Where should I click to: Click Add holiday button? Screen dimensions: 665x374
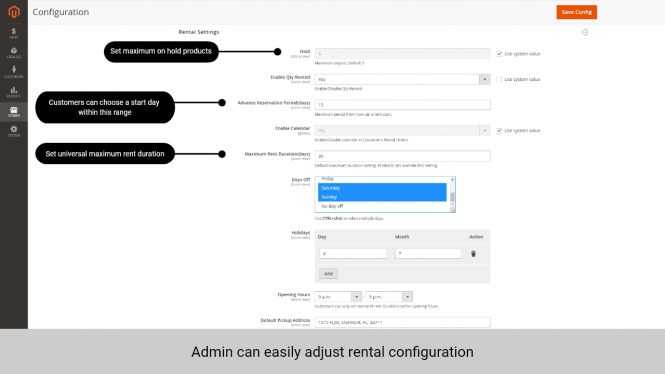click(x=328, y=274)
